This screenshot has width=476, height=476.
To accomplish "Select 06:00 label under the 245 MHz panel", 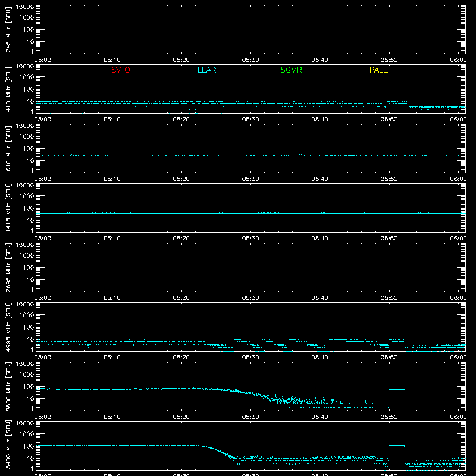I will coord(458,60).
